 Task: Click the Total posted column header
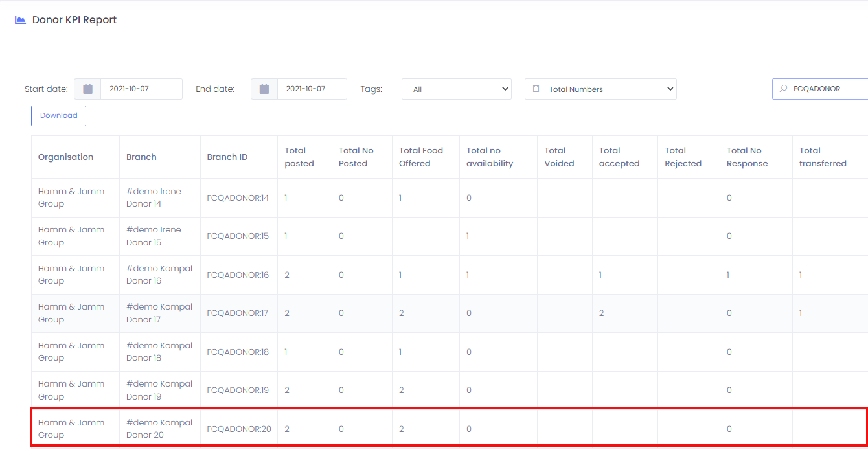pos(299,157)
